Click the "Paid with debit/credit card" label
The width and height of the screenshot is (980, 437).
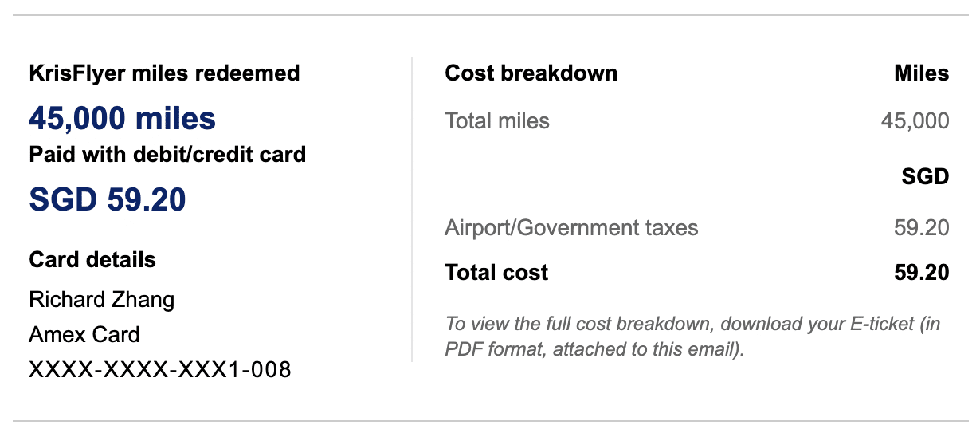tap(167, 154)
